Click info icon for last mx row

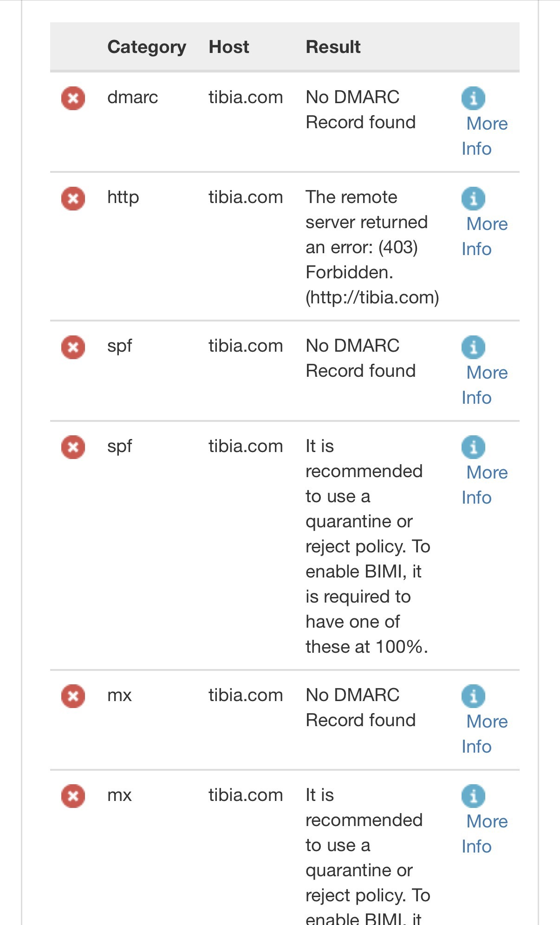pyautogui.click(x=473, y=796)
